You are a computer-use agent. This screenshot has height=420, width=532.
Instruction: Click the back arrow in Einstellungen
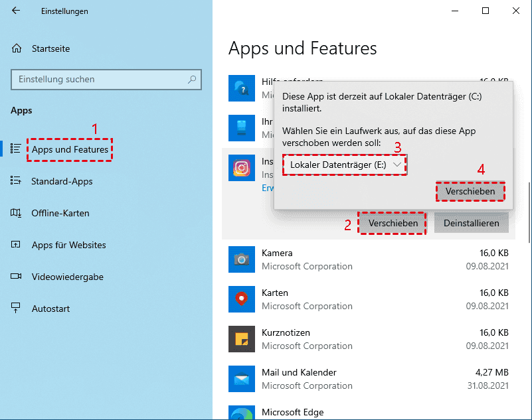pyautogui.click(x=16, y=11)
